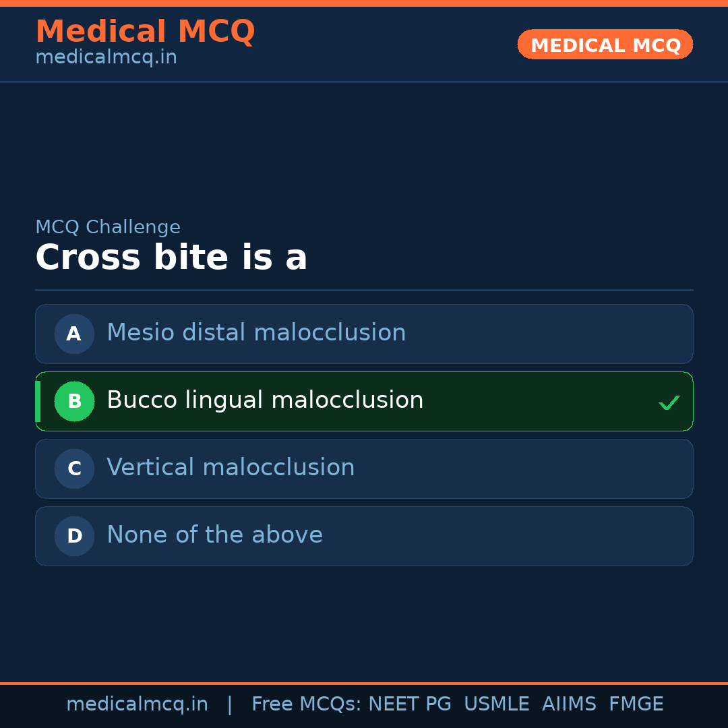Select the Mesio distal malocclusion answer

(256, 333)
